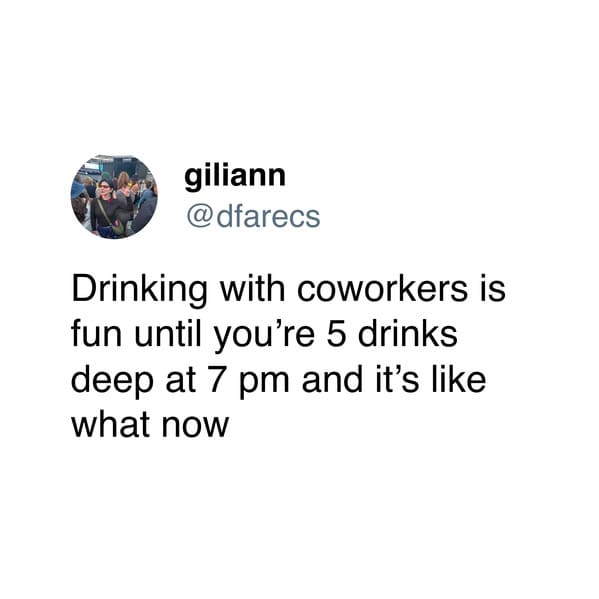This screenshot has height=599, width=599.
Task: Click the word you're in the tweet
Action: point(264,337)
